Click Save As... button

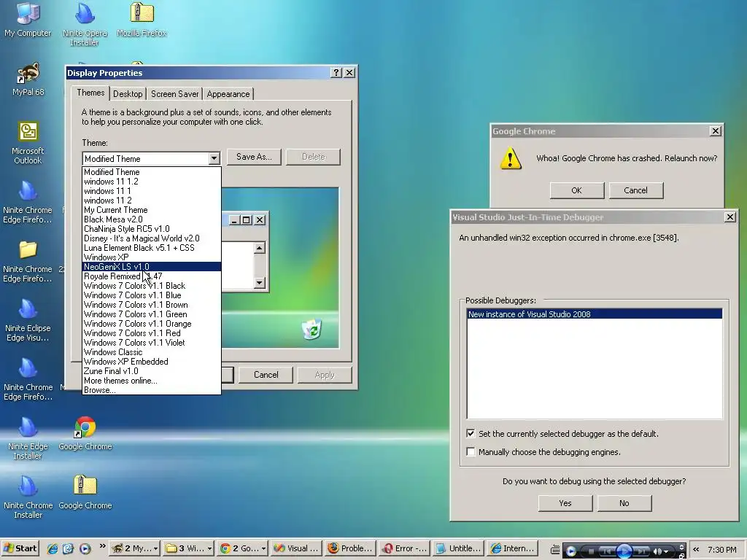(254, 157)
